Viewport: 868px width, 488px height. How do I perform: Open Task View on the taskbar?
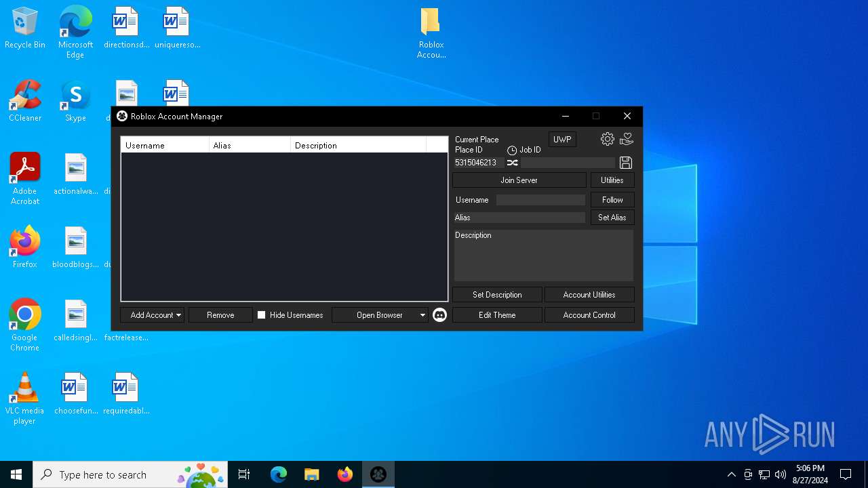(x=244, y=474)
